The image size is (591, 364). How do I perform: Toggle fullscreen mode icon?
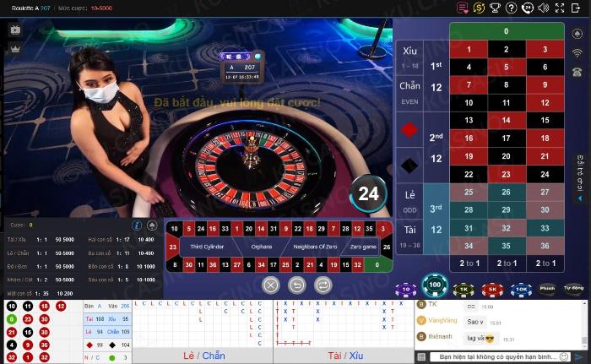(560, 8)
